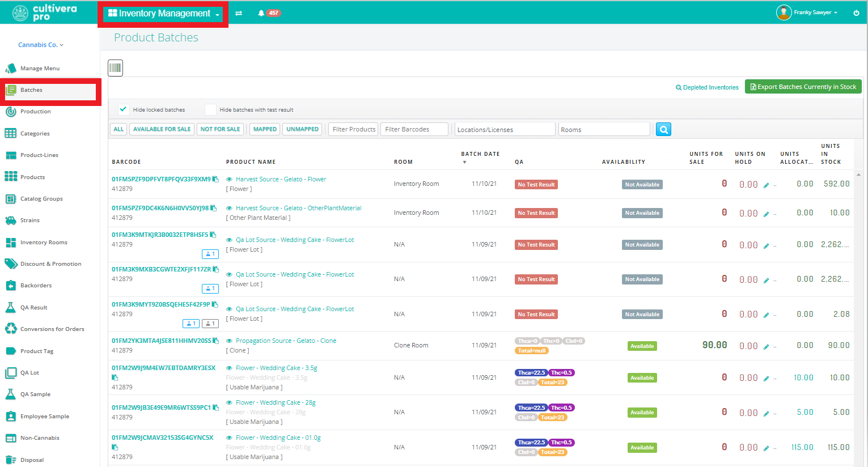Show only UNMAPPED batches
This screenshot has height=467, width=868.
pos(302,129)
